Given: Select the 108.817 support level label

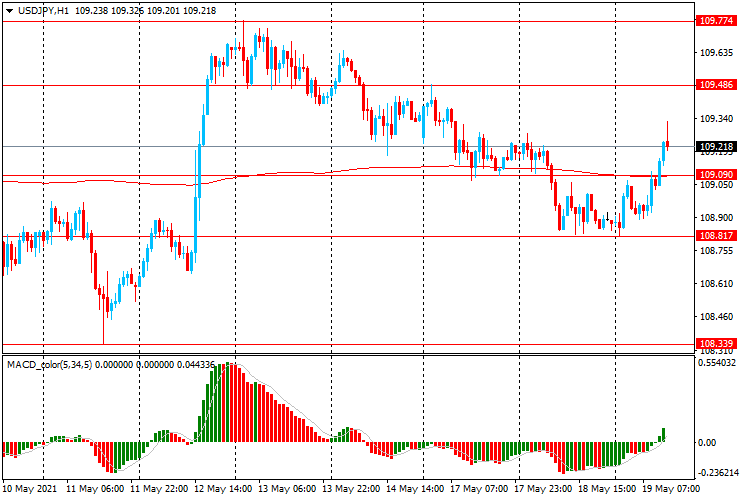Looking at the screenshot, I should (716, 236).
